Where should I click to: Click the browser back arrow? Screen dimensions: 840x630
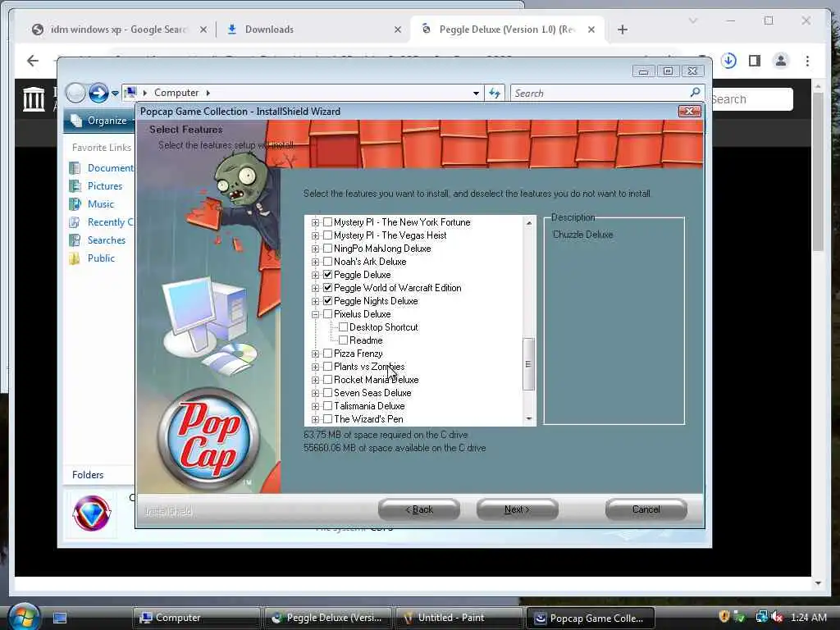[33, 61]
